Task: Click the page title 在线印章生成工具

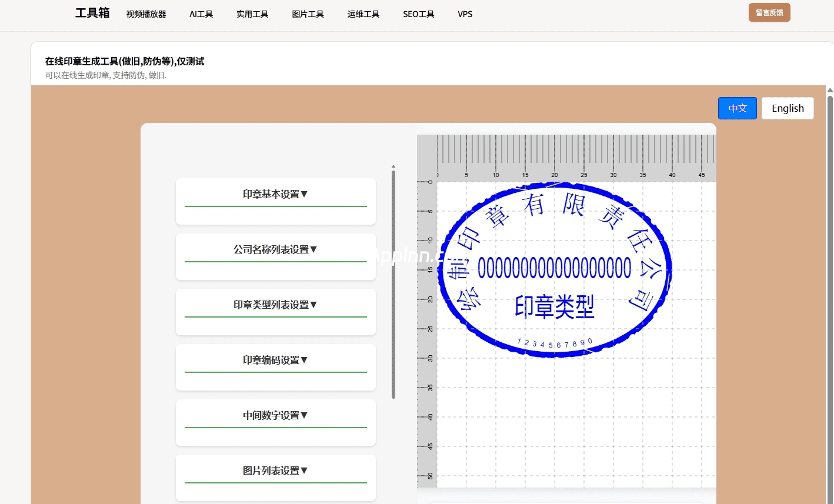Action: click(x=125, y=61)
